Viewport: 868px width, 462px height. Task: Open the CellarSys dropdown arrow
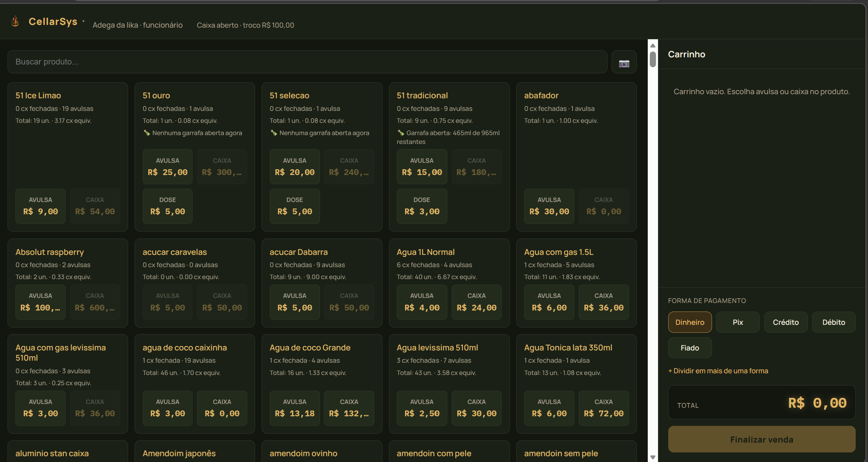coord(83,21)
